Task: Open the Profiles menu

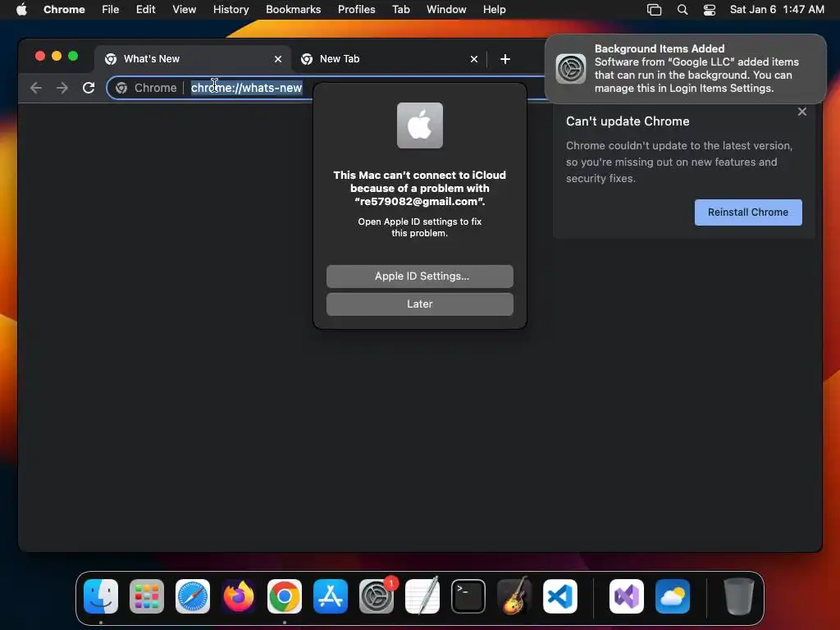Action: pyautogui.click(x=356, y=10)
